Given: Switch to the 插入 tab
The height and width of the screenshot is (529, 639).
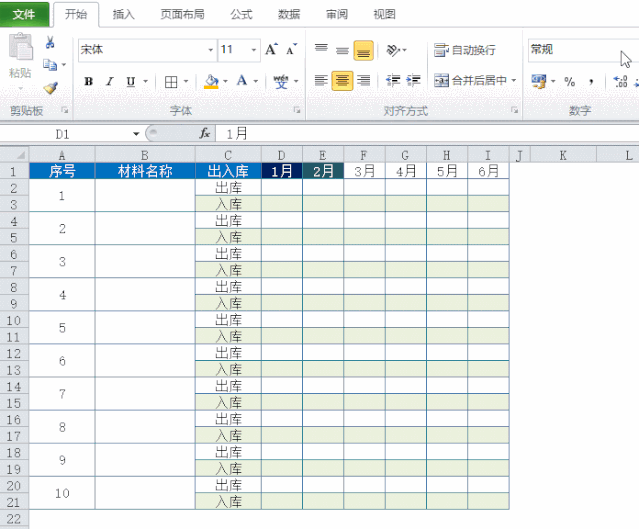Looking at the screenshot, I should click(x=123, y=14).
